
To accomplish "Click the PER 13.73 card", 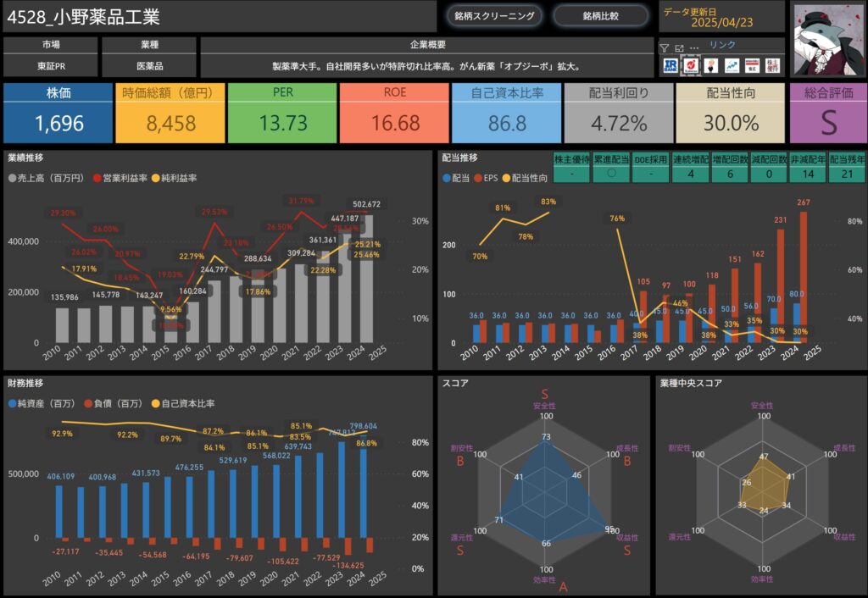I will pos(282,113).
